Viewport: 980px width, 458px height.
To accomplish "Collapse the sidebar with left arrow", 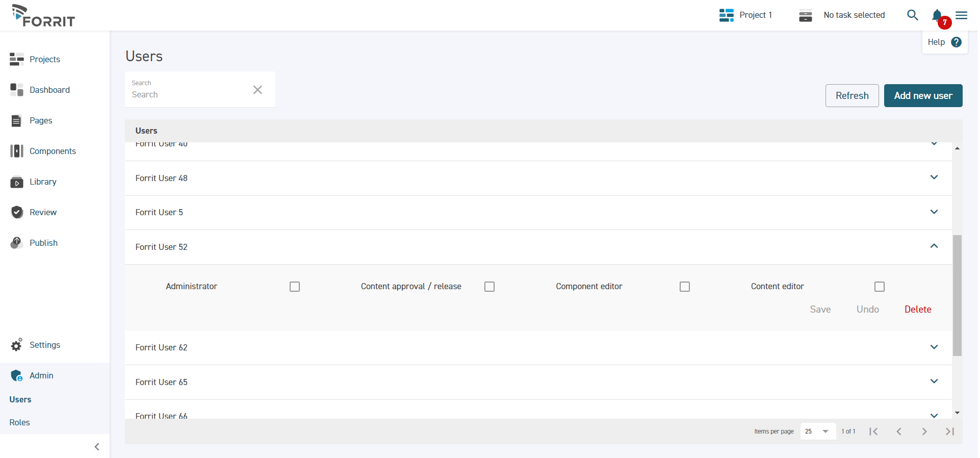I will pos(97,447).
